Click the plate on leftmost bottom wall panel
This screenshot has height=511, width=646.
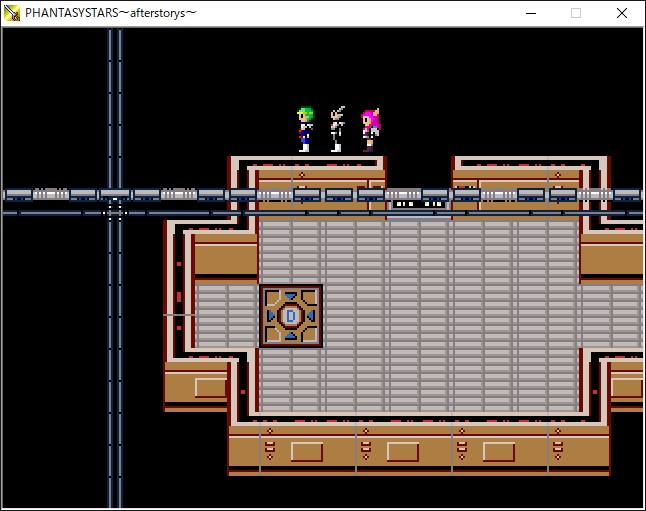pyautogui.click(x=306, y=451)
